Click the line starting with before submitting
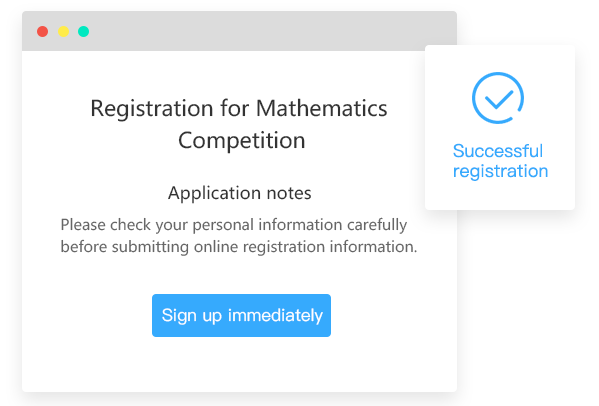This screenshot has width=599, height=406. tap(239, 247)
